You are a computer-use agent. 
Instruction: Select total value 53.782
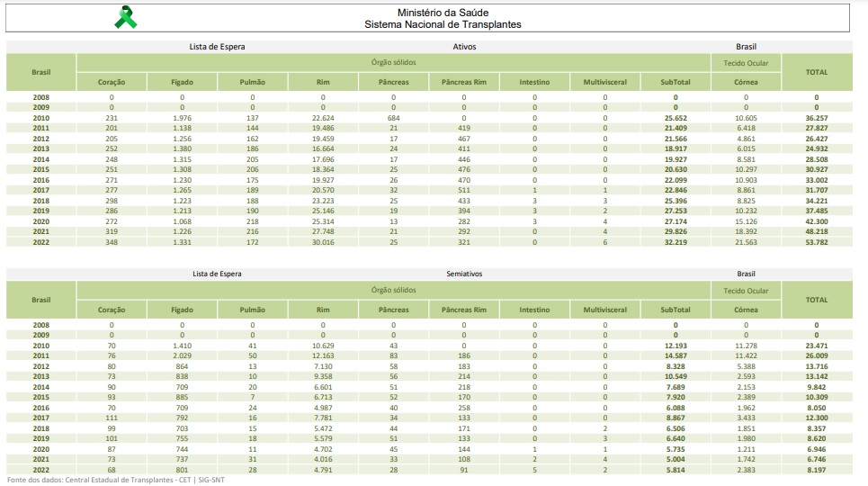coord(816,242)
